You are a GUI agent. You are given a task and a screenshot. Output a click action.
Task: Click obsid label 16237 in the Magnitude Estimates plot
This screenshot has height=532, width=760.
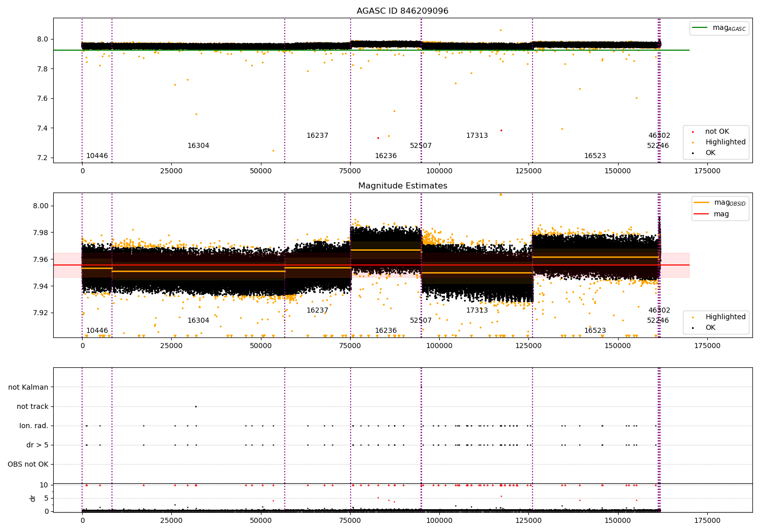(317, 311)
